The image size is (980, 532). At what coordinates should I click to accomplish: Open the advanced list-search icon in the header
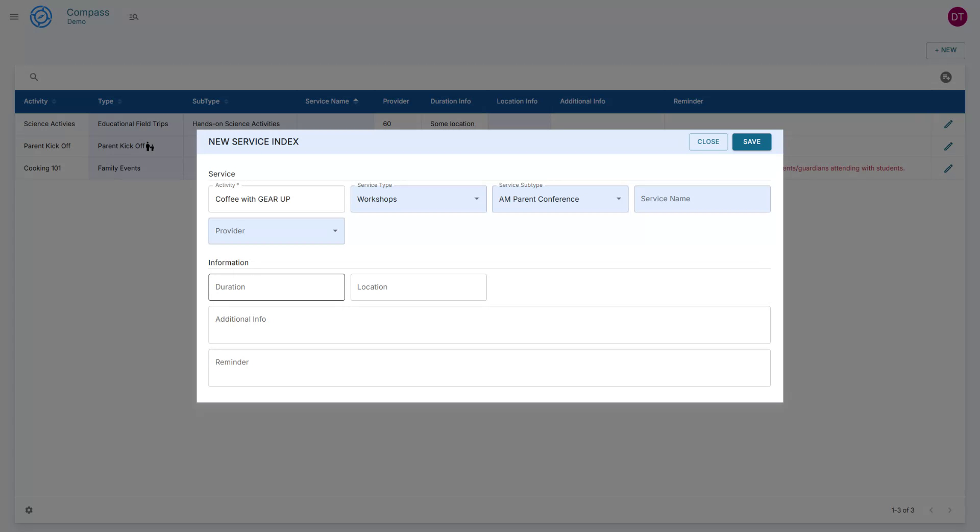coord(134,17)
